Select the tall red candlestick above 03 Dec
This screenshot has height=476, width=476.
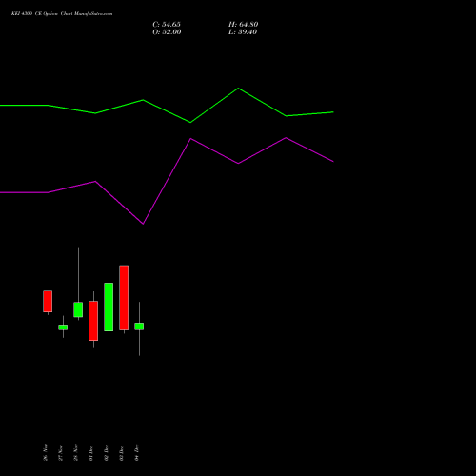(x=124, y=298)
